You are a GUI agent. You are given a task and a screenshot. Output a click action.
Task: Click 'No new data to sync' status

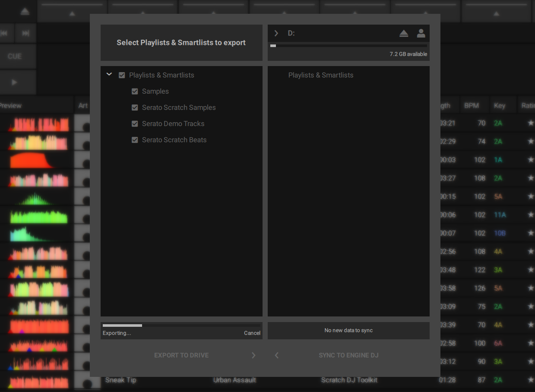point(348,330)
